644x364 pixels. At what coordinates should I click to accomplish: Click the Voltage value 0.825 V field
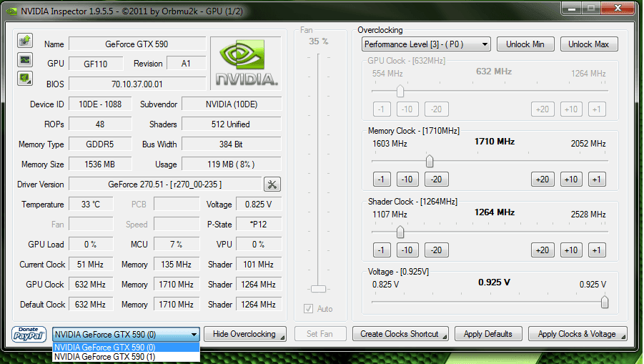pos(259,205)
